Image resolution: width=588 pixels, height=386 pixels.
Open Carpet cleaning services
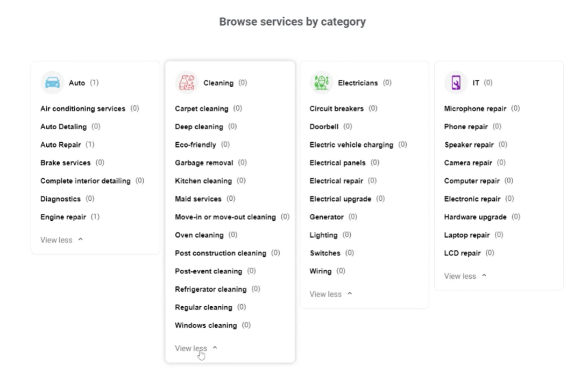click(x=200, y=108)
